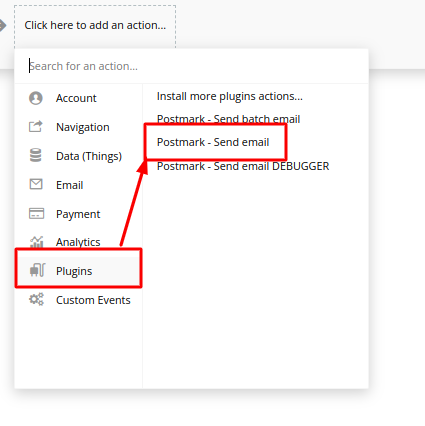Open the Account actions category
This screenshot has height=426, width=425.
76,98
